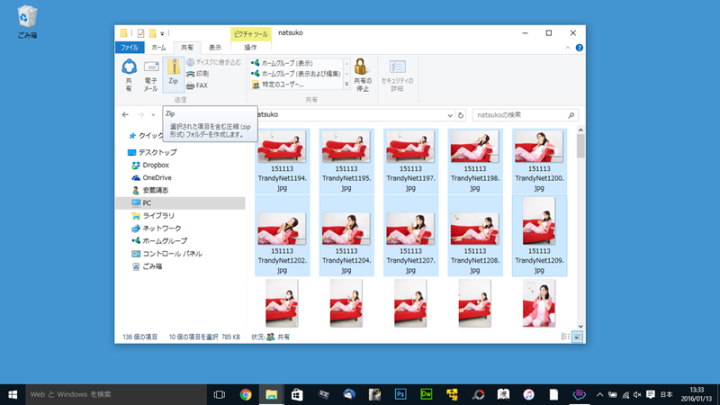The image size is (720, 405).
Task: Open Photoshop from the taskbar
Action: click(400, 394)
